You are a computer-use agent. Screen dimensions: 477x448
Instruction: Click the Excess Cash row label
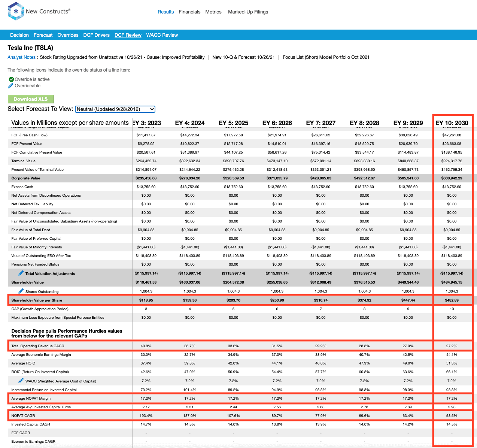point(22,187)
